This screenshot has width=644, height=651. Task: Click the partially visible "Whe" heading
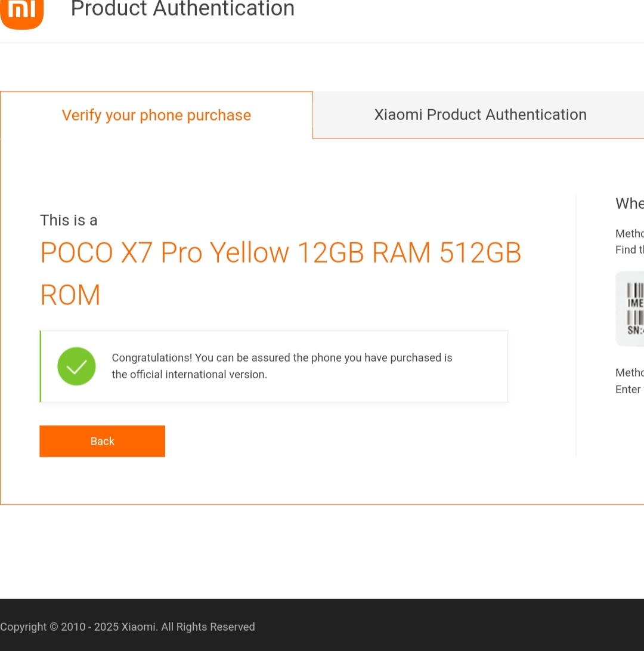point(629,203)
